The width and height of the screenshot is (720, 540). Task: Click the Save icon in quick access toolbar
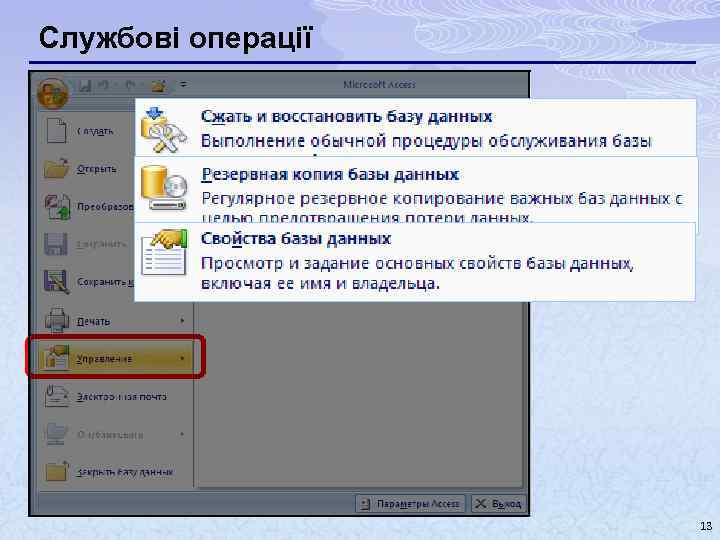[85, 85]
